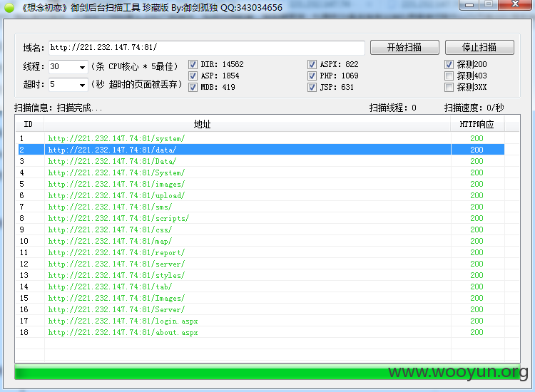Uncheck the 探测200 checkbox
Screen dimensions: 535x392
coord(449,64)
